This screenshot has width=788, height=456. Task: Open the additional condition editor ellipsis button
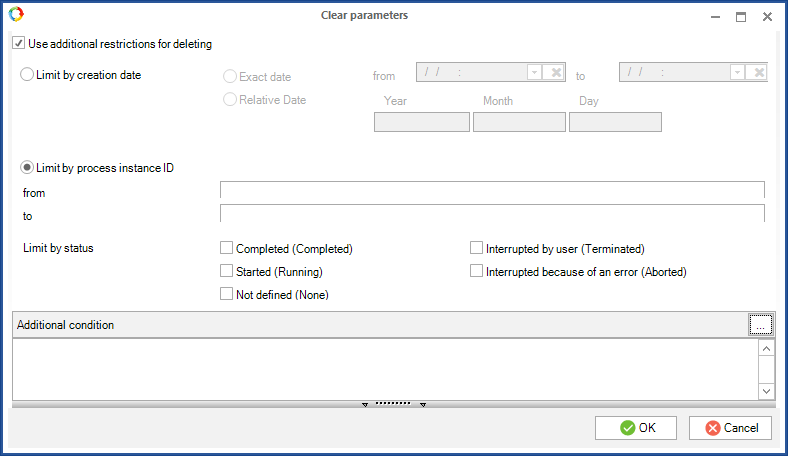tap(760, 325)
